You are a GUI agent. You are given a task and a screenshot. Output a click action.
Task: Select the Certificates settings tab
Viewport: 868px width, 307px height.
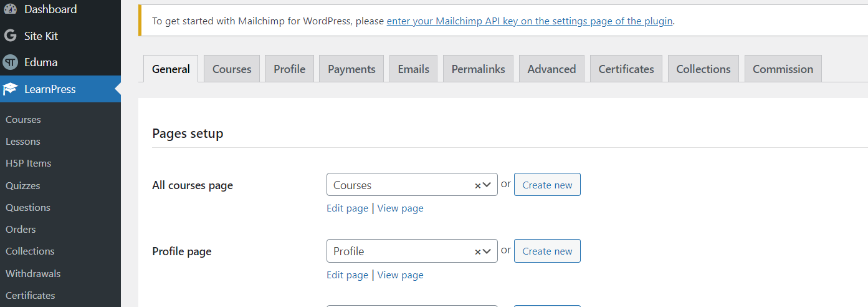(x=626, y=69)
